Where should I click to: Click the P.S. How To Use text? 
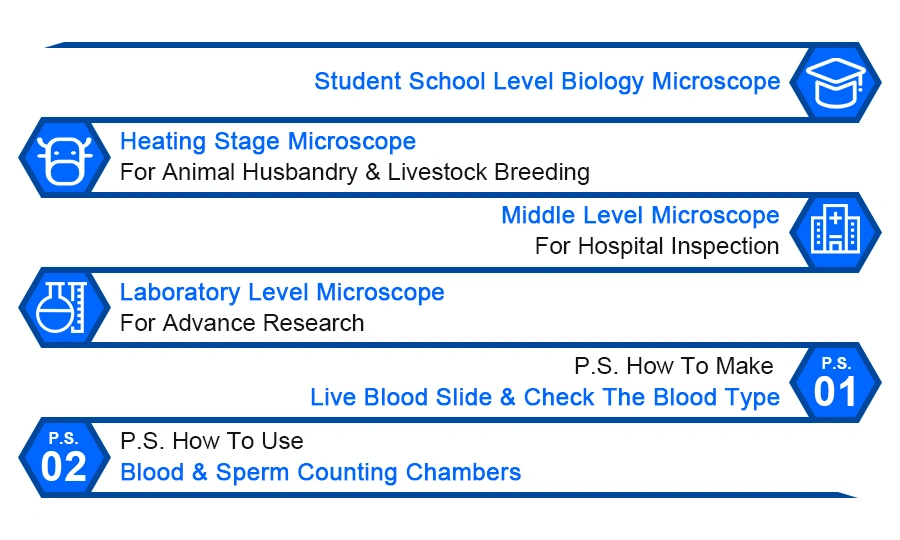(212, 441)
